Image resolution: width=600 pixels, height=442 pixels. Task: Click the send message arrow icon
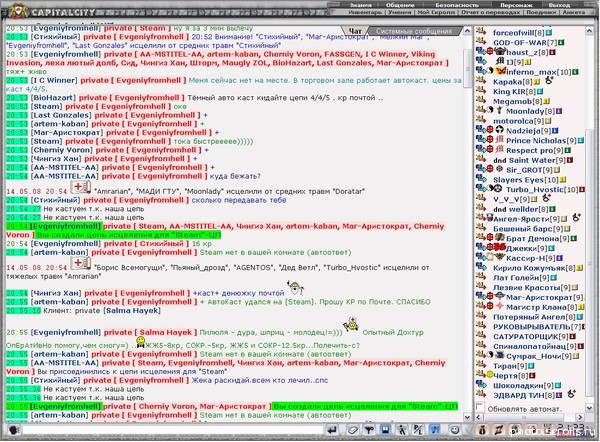[x=333, y=430]
